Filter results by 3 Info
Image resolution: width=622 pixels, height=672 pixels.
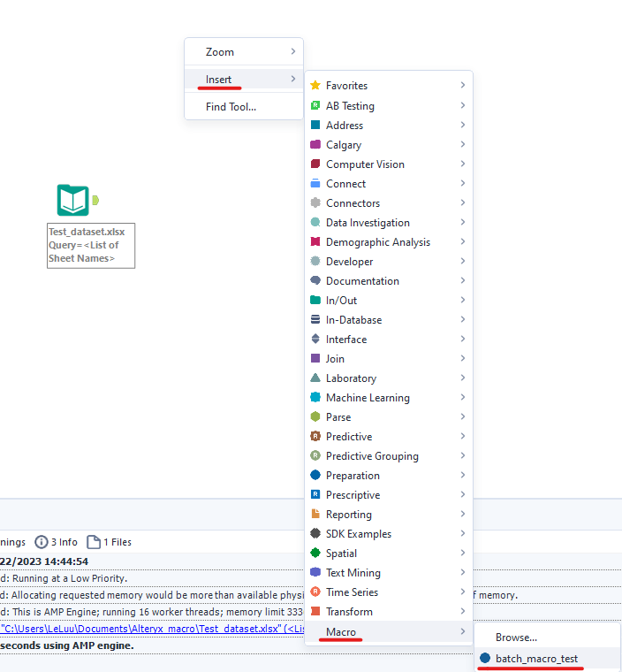tap(57, 542)
